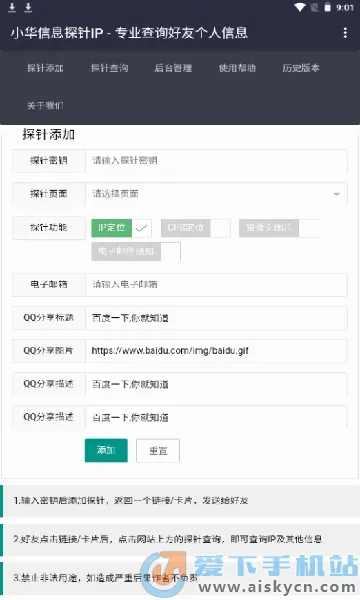
Task: Click the 探针添加 form heading
Action: point(49,135)
